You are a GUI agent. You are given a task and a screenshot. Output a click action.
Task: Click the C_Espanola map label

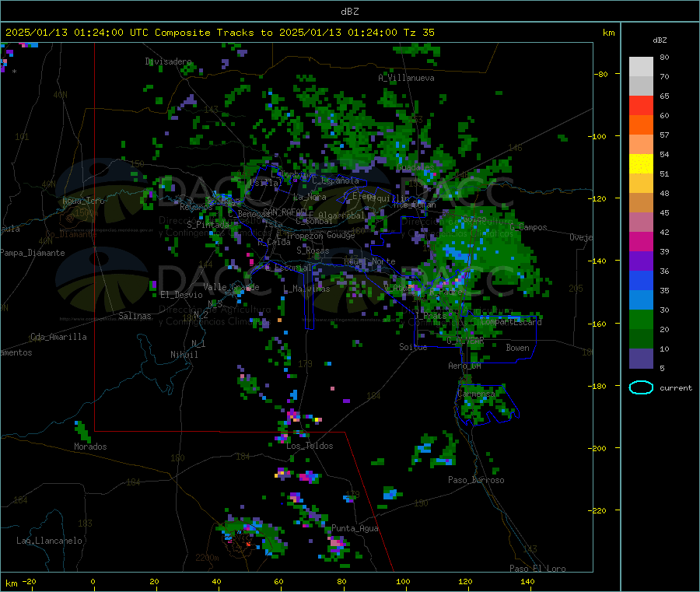pos(335,180)
